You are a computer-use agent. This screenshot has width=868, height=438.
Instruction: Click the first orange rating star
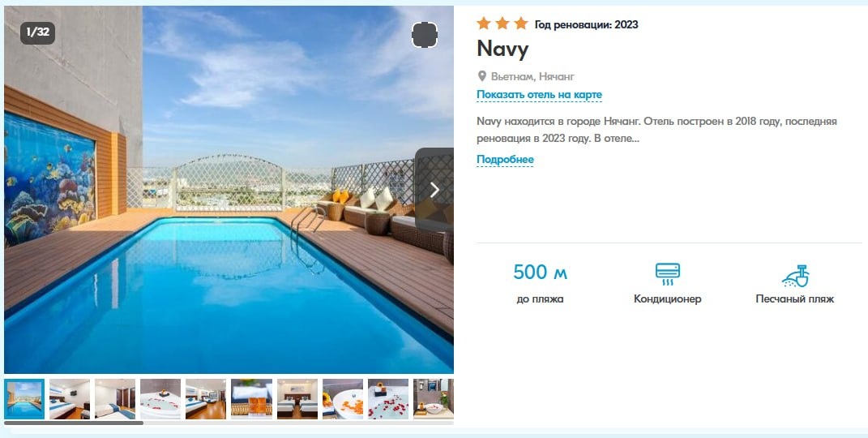click(484, 24)
